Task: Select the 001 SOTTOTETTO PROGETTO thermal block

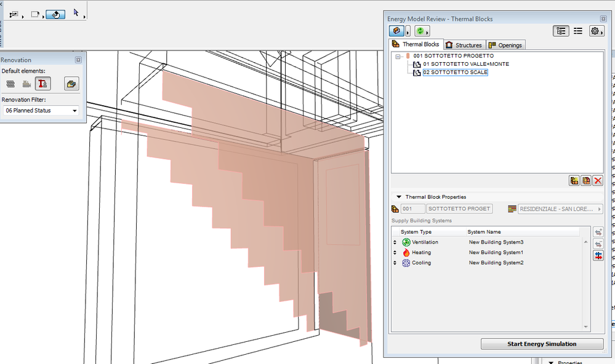Action: pos(453,55)
